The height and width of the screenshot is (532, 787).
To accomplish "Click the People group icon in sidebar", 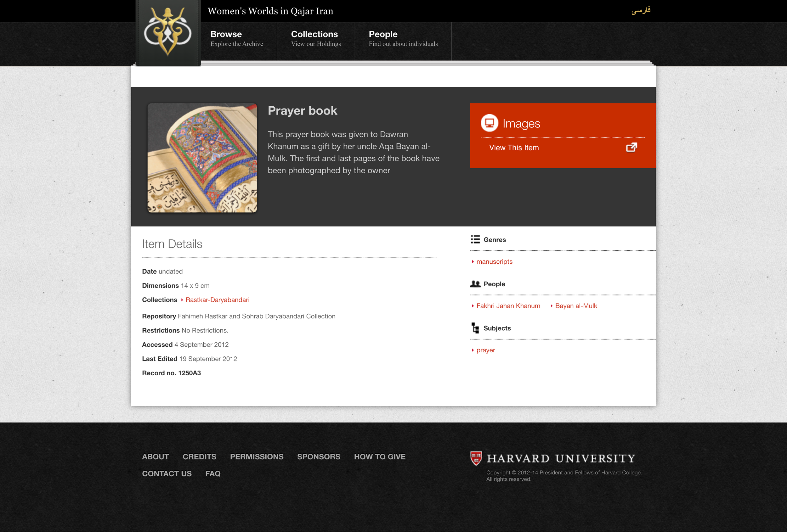I will coord(475,284).
